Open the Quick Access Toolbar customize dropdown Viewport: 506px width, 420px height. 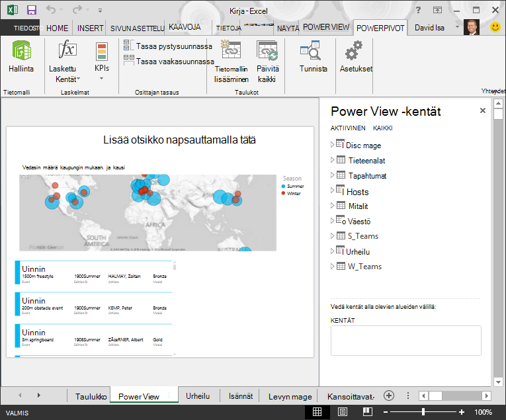[101, 11]
